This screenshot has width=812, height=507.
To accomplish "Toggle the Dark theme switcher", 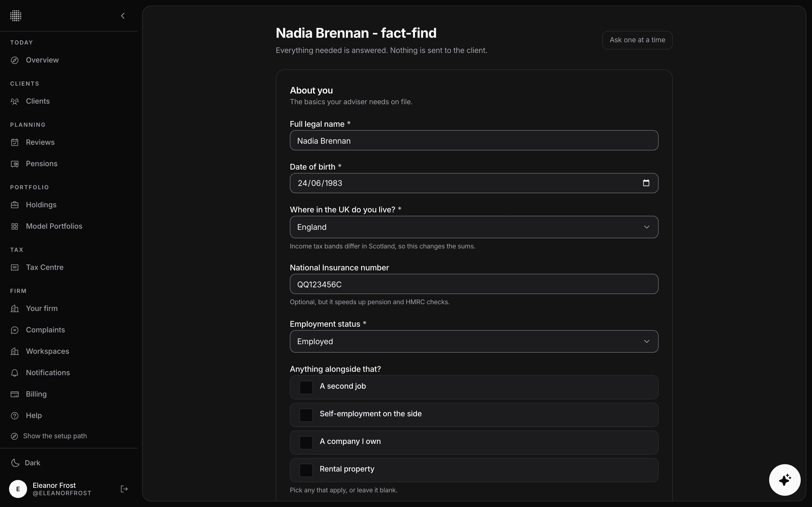I will pyautogui.click(x=25, y=463).
